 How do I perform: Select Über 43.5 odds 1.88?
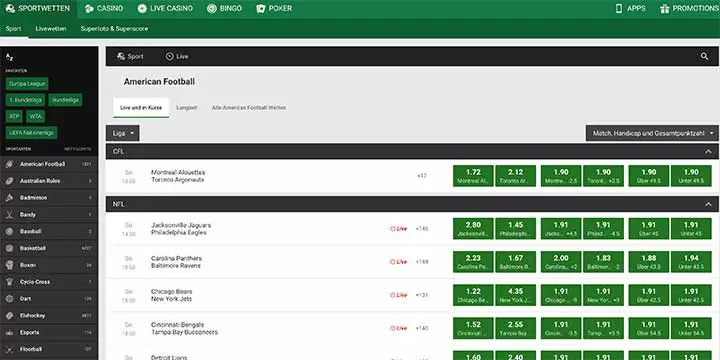click(x=649, y=262)
